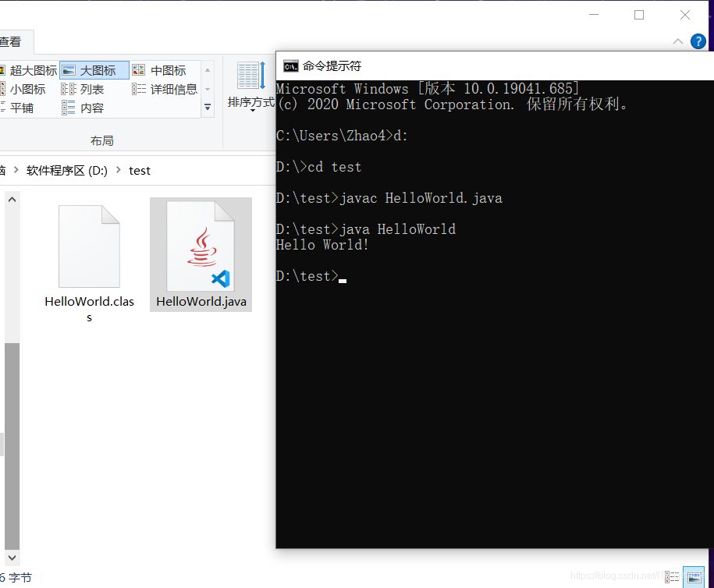Viewport: 714px width, 588px height.
Task: Click the 'java HelloWorld' command line
Action: pos(366,229)
